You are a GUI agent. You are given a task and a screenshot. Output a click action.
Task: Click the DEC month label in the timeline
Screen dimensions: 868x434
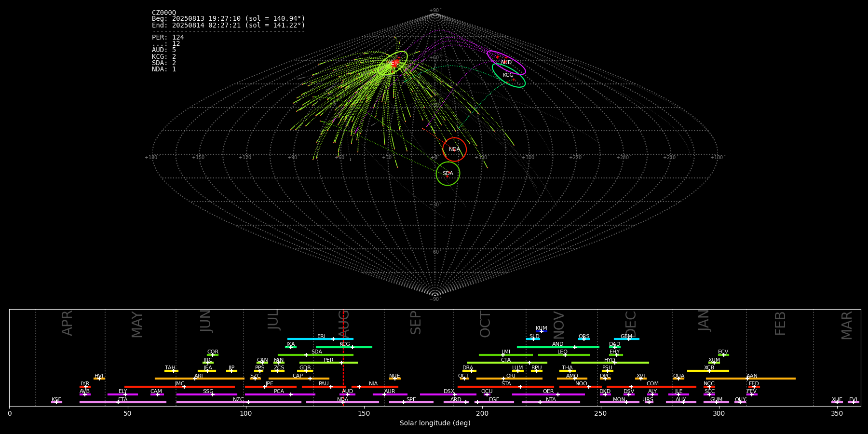pyautogui.click(x=630, y=324)
